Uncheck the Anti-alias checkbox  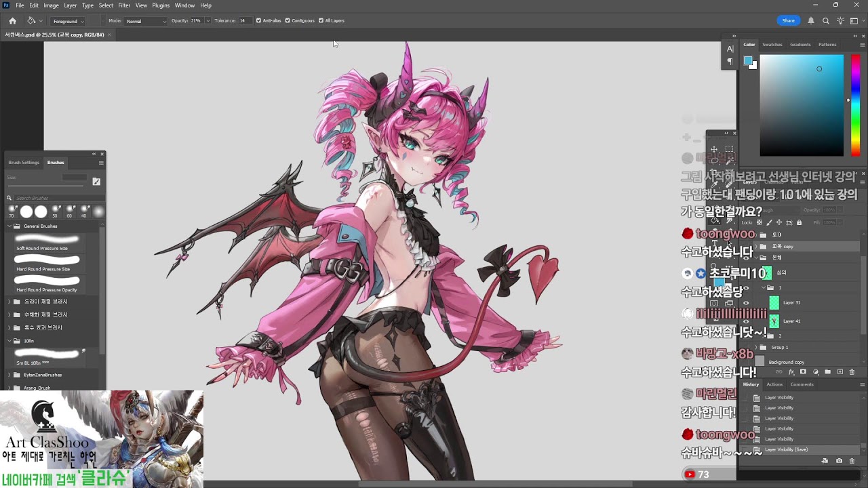pyautogui.click(x=258, y=21)
